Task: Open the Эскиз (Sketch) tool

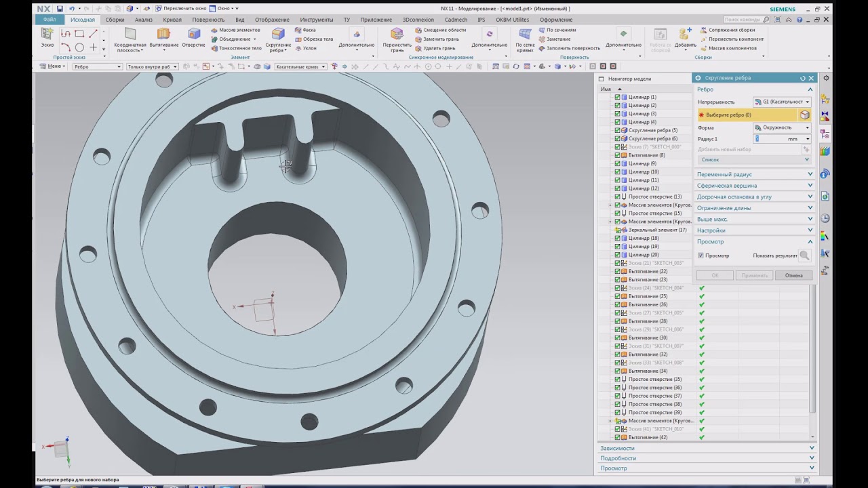Action: tap(47, 37)
